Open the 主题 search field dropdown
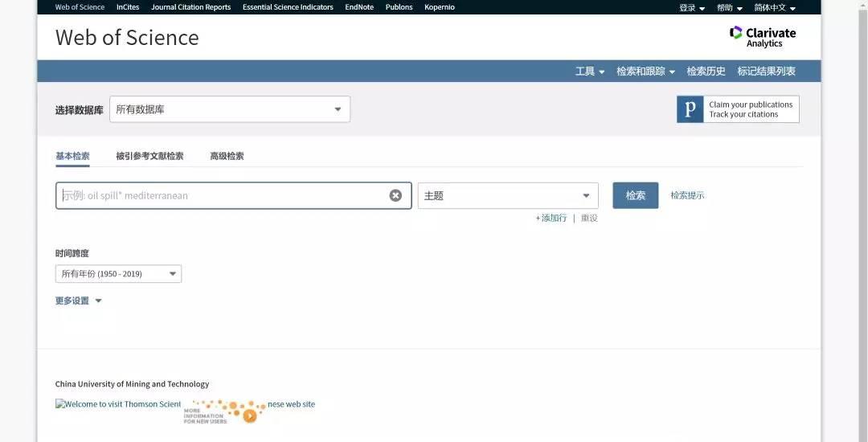 pos(508,195)
